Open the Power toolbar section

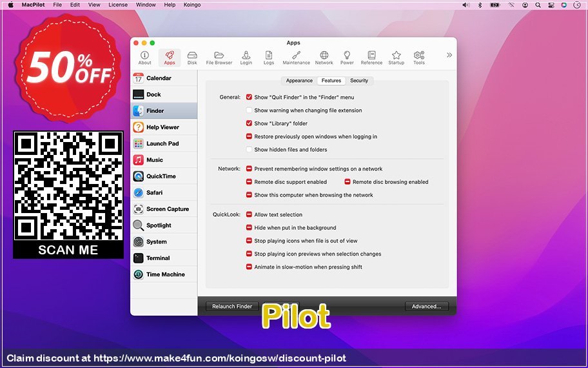[x=347, y=58]
